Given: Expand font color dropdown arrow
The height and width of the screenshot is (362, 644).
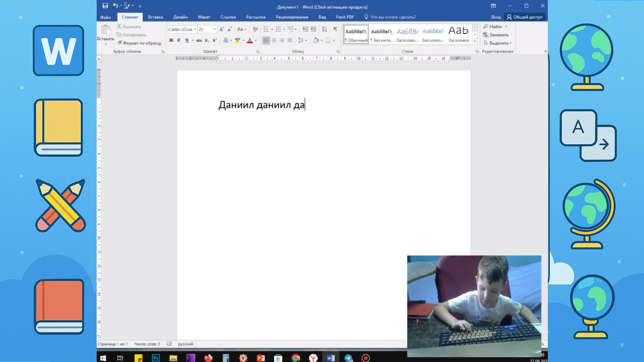Looking at the screenshot, I should (255, 40).
